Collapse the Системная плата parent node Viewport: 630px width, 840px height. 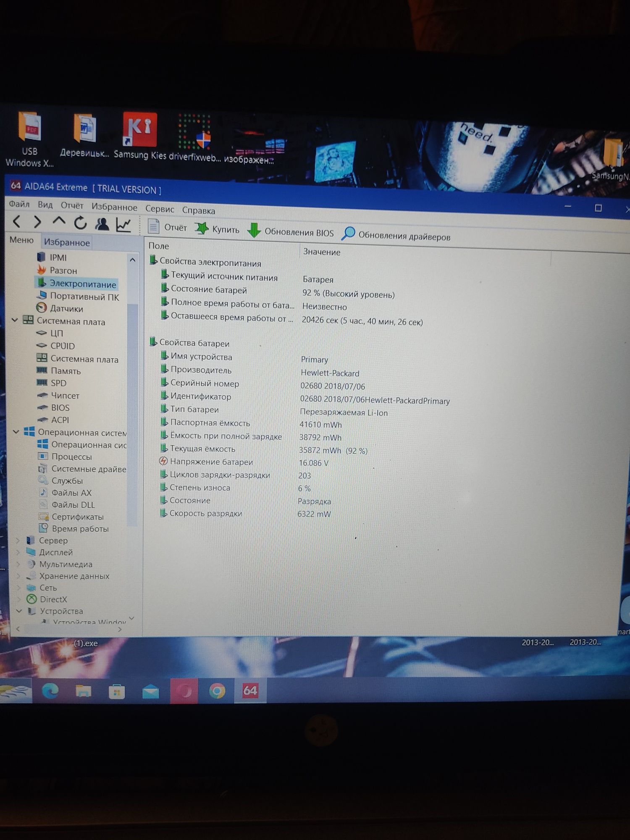point(15,320)
